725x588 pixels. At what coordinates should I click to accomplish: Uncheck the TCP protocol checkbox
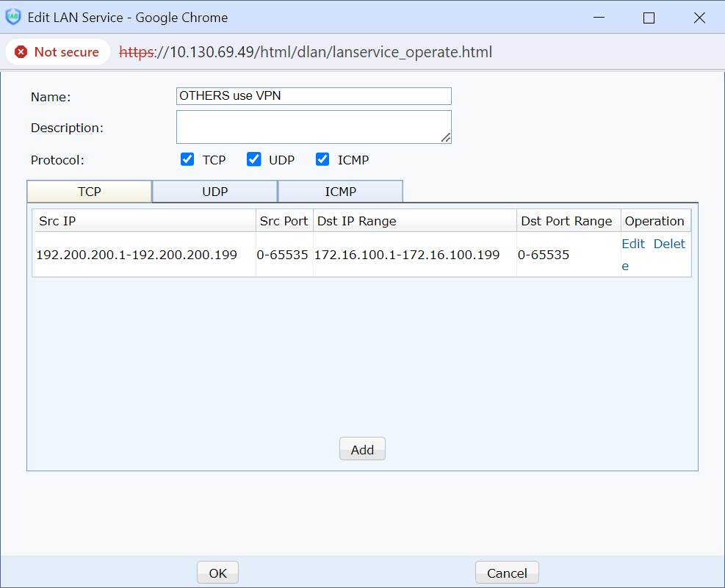click(187, 159)
